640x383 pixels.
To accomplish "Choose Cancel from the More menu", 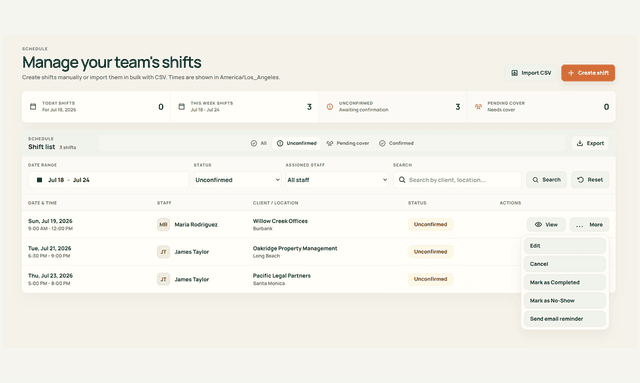I will [565, 264].
